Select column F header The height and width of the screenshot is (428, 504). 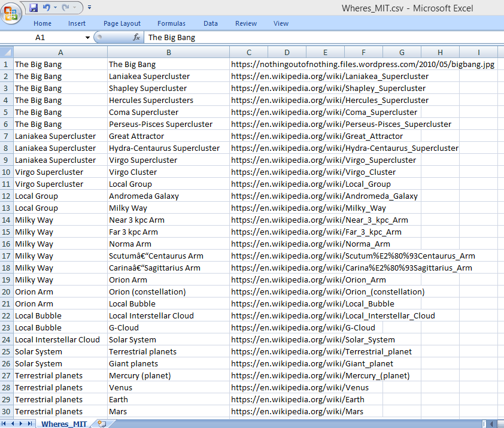coord(363,53)
